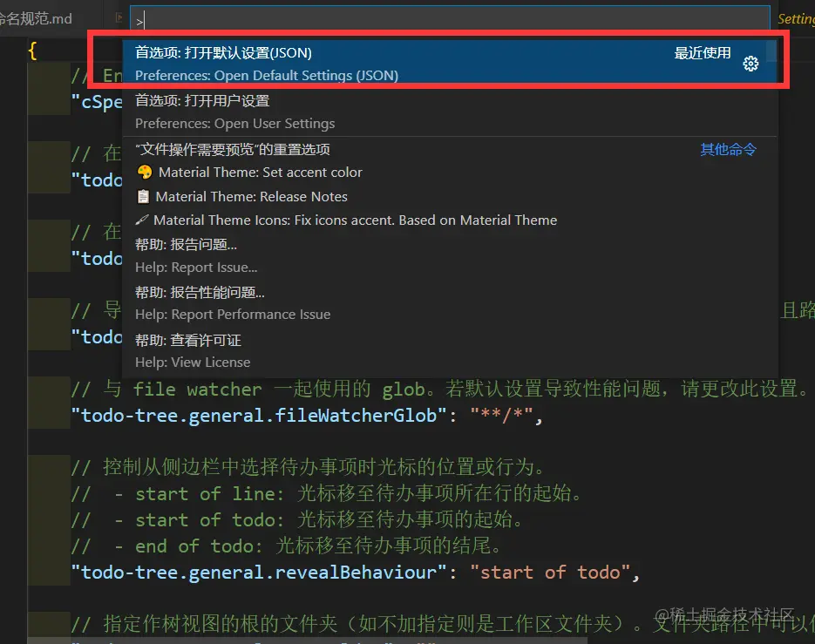
Task: Click the brush icon beside Fix icons accent
Action: tap(142, 220)
